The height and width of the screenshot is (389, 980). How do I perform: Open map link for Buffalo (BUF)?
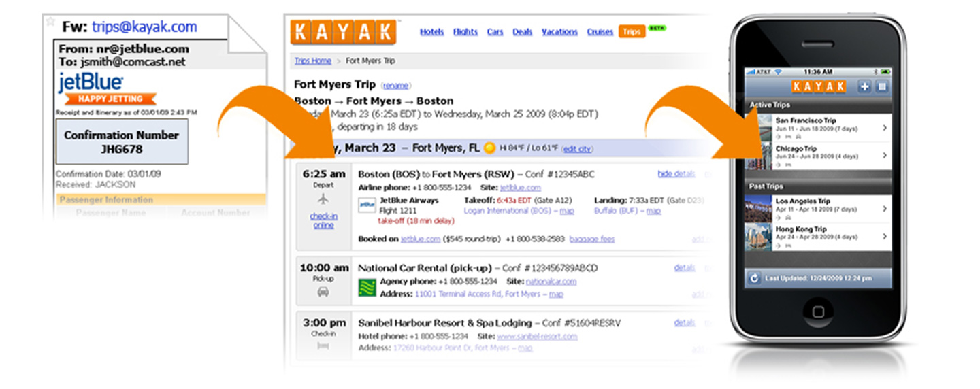653,211
